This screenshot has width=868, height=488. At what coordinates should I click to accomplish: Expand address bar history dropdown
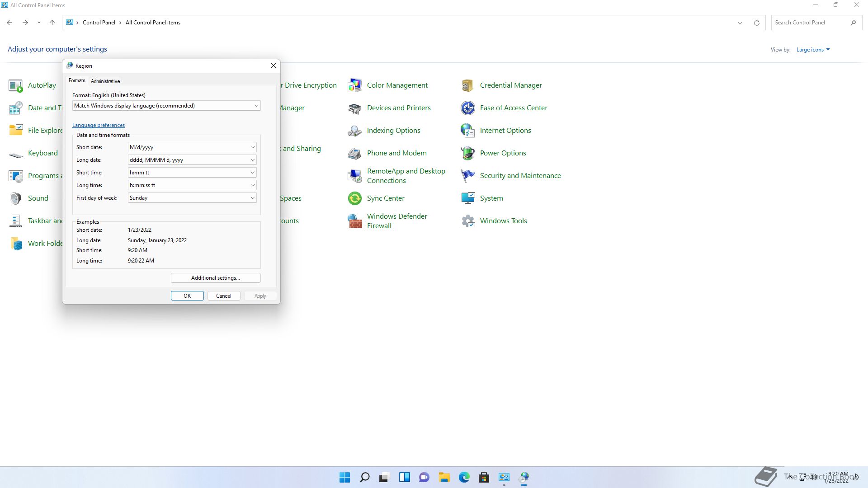(x=740, y=23)
